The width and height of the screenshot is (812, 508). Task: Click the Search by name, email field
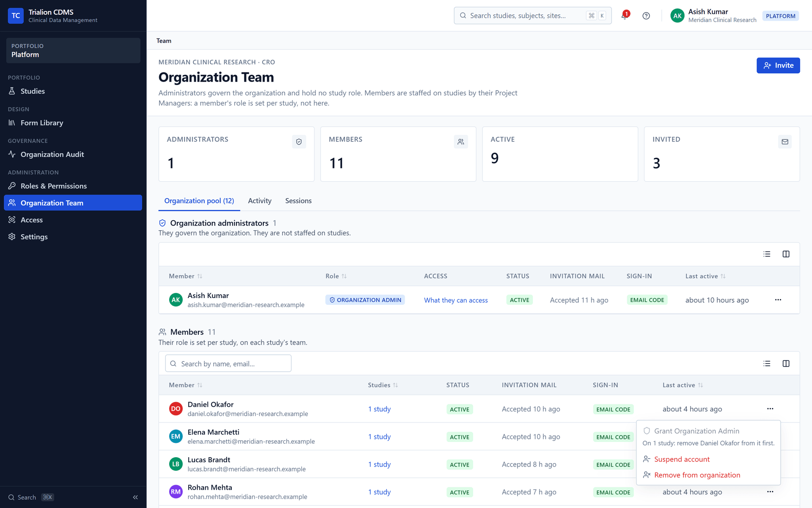[x=228, y=364]
